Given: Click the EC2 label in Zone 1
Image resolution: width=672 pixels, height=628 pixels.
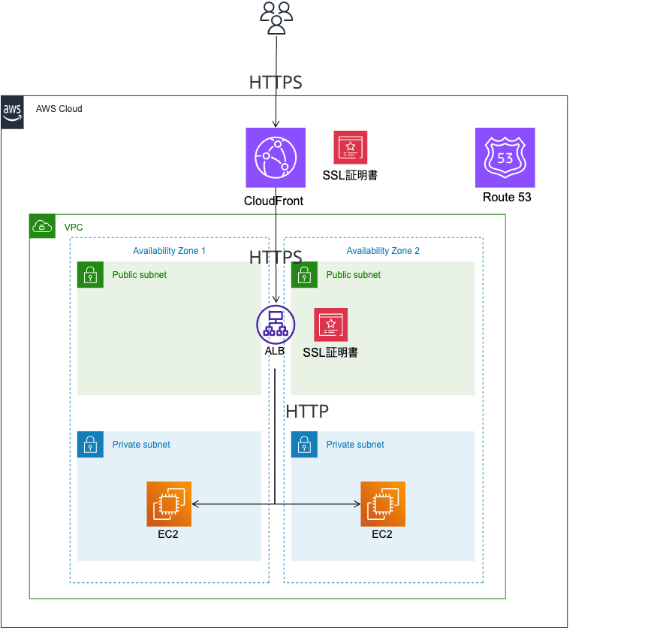Looking at the screenshot, I should coord(168,534).
